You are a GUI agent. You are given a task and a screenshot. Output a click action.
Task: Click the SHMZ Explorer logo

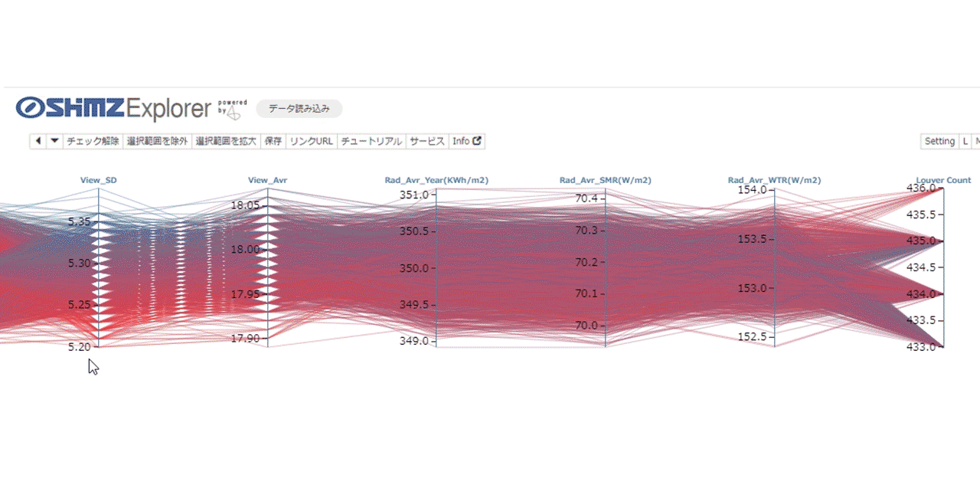click(113, 109)
